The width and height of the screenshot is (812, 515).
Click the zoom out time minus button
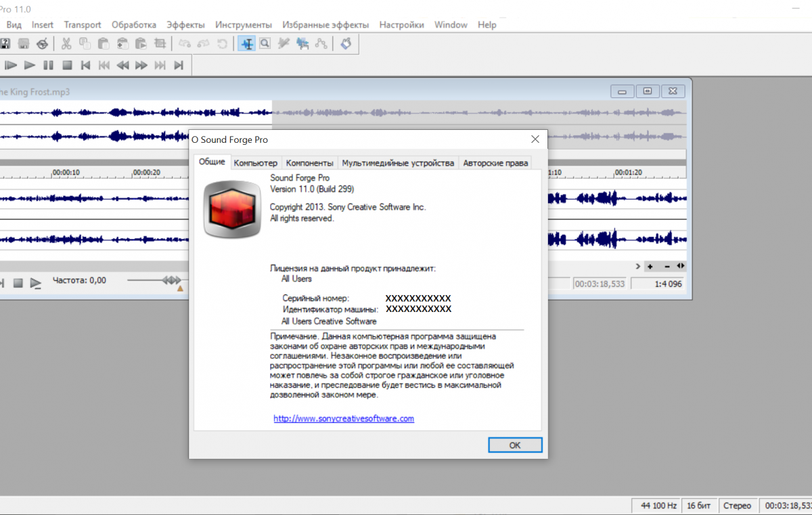click(x=667, y=266)
